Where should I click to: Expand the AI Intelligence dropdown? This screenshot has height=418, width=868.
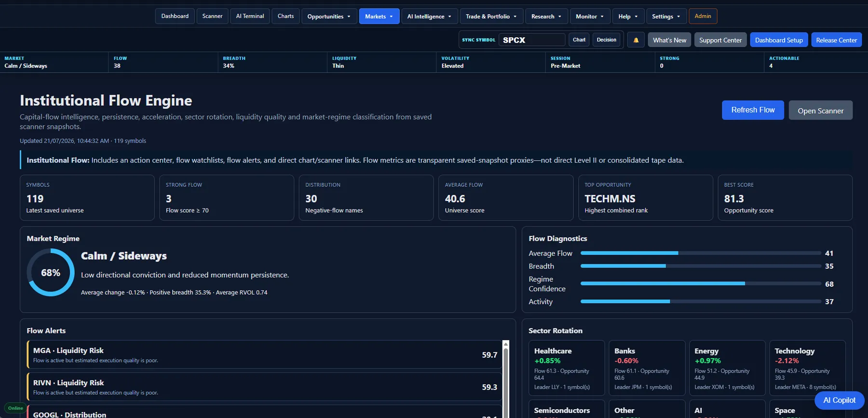click(x=429, y=16)
